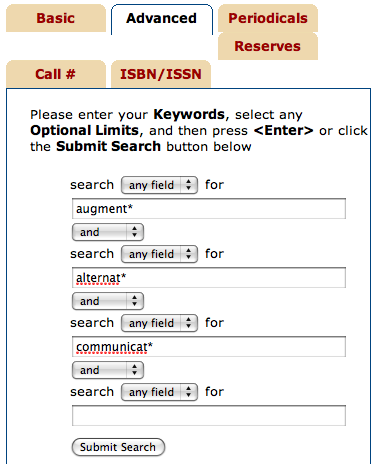
Task: Open 'any field' dropdown above communicat* box
Action: (x=159, y=323)
